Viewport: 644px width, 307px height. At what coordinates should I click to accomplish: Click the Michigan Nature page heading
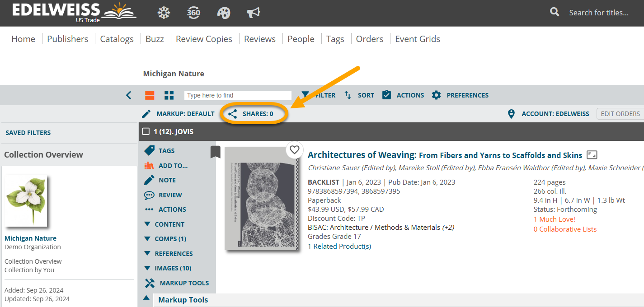pyautogui.click(x=174, y=74)
